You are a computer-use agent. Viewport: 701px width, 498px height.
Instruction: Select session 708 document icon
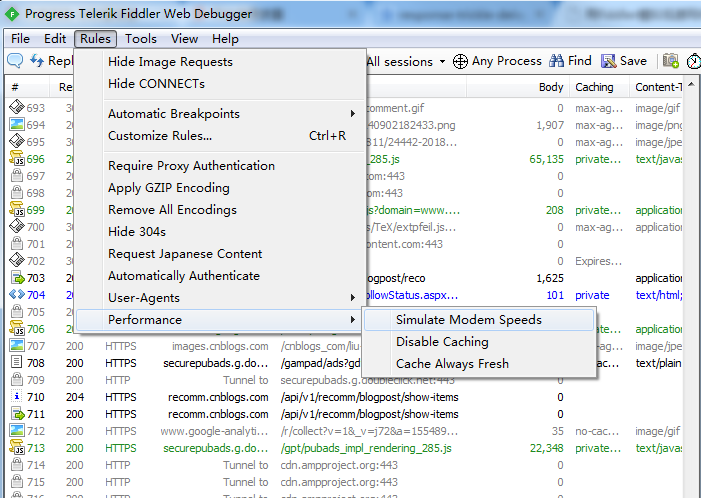click(x=16, y=362)
